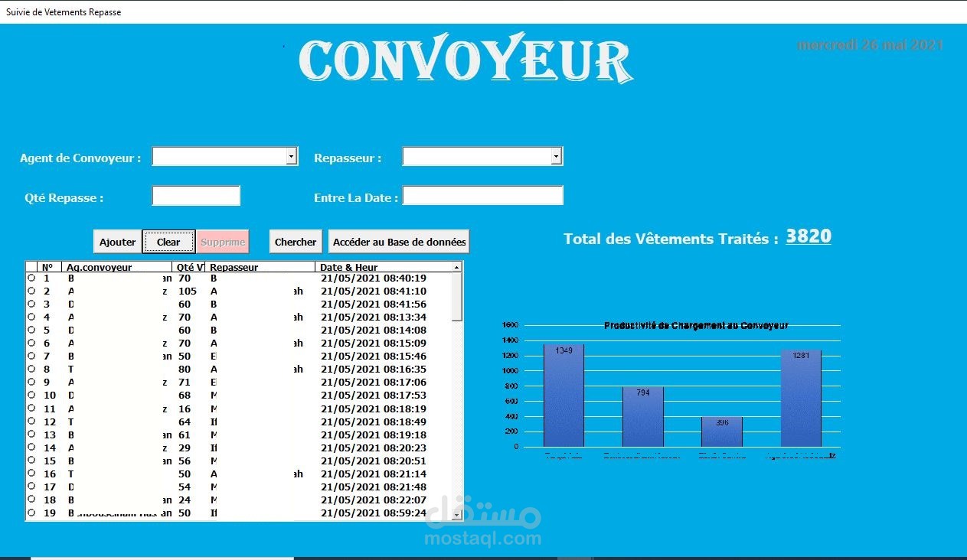The height and width of the screenshot is (560, 967).
Task: Select radio button for row N° 12
Action: coord(31,422)
